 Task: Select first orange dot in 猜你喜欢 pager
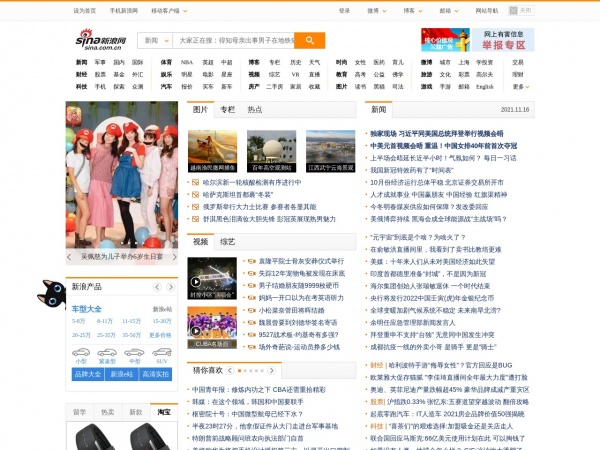point(240,370)
